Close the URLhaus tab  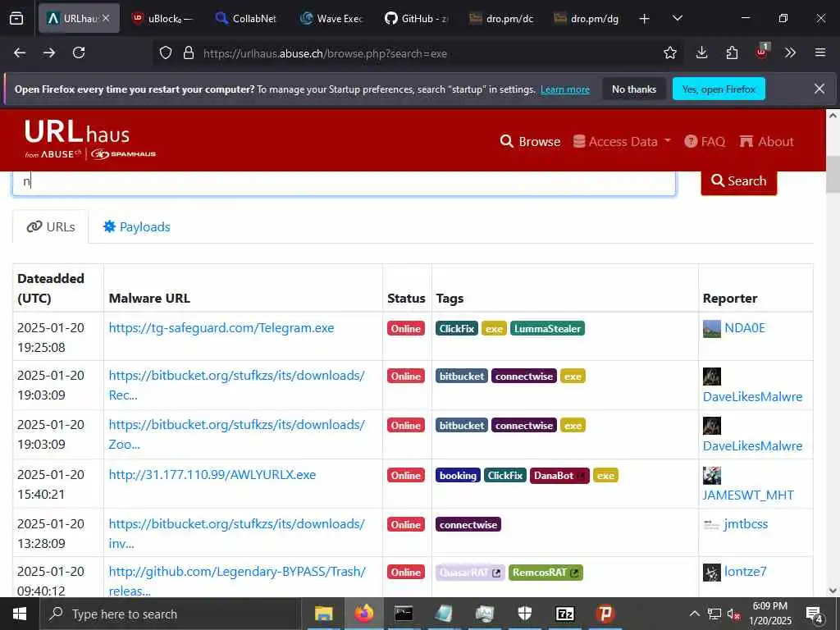106,18
